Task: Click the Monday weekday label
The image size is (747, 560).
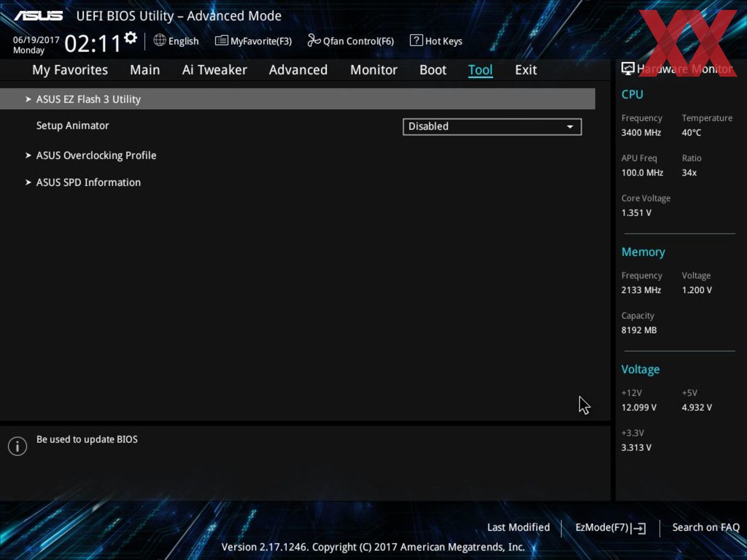Action: 29,51
